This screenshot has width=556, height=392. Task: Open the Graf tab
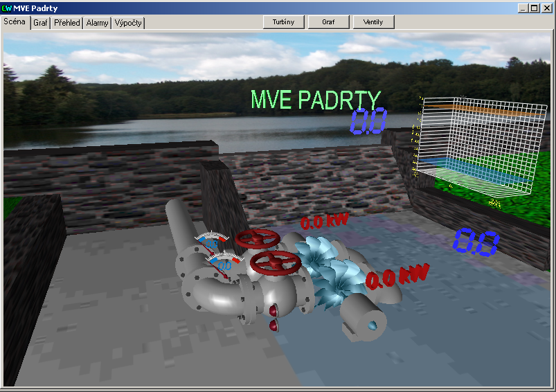tap(41, 23)
